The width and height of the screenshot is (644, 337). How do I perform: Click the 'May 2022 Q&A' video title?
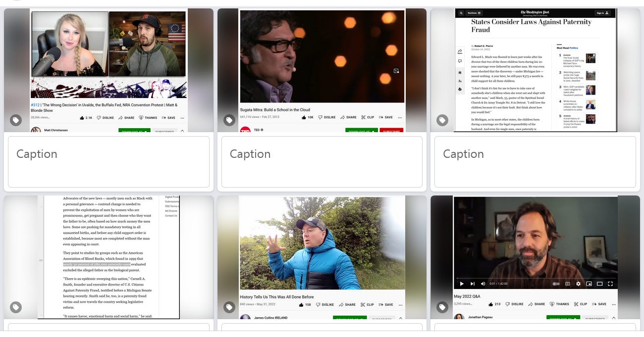[x=467, y=296]
